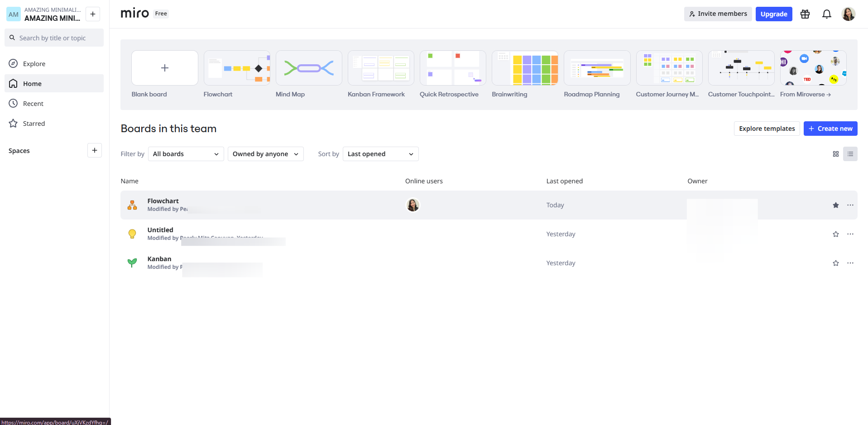Choose the Kanban Framework template

(x=381, y=68)
